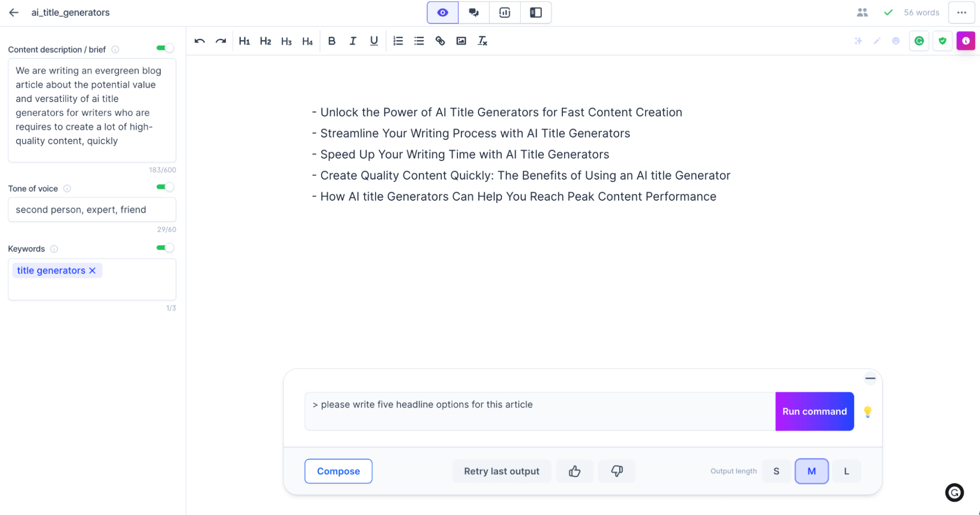Screen dimensions: 980x515
Task: Click the Retry last output button
Action: [502, 471]
